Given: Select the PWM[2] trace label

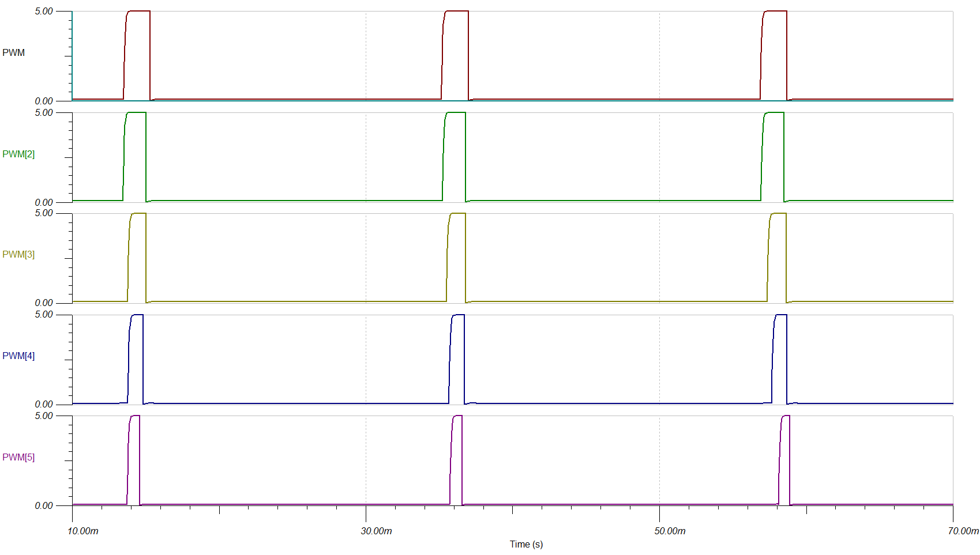Looking at the screenshot, I should tap(18, 154).
